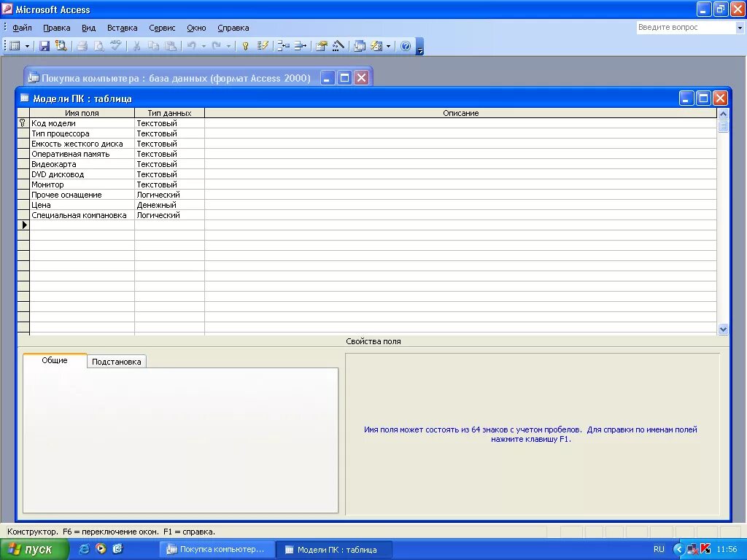The height and width of the screenshot is (560, 747).
Task: Launch Internet Explorer from quick launch
Action: tap(85, 549)
